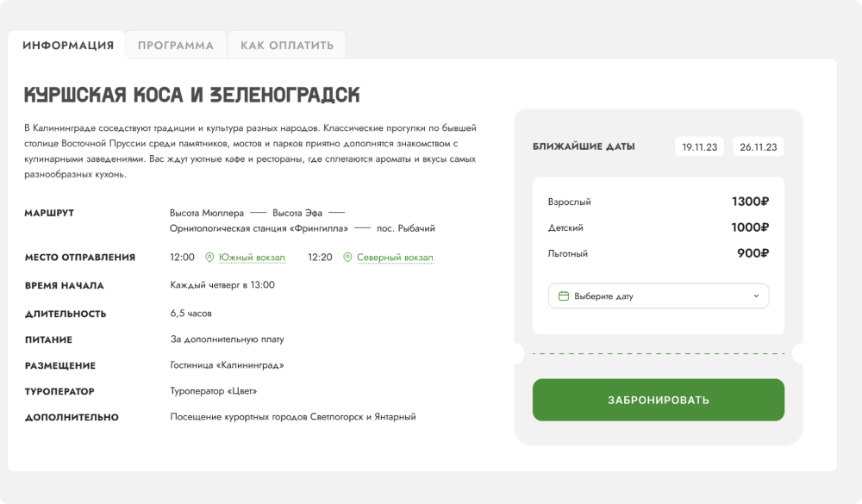Image resolution: width=862 pixels, height=504 pixels.
Task: Click the Туроператор «Цвет» text
Action: (x=213, y=391)
